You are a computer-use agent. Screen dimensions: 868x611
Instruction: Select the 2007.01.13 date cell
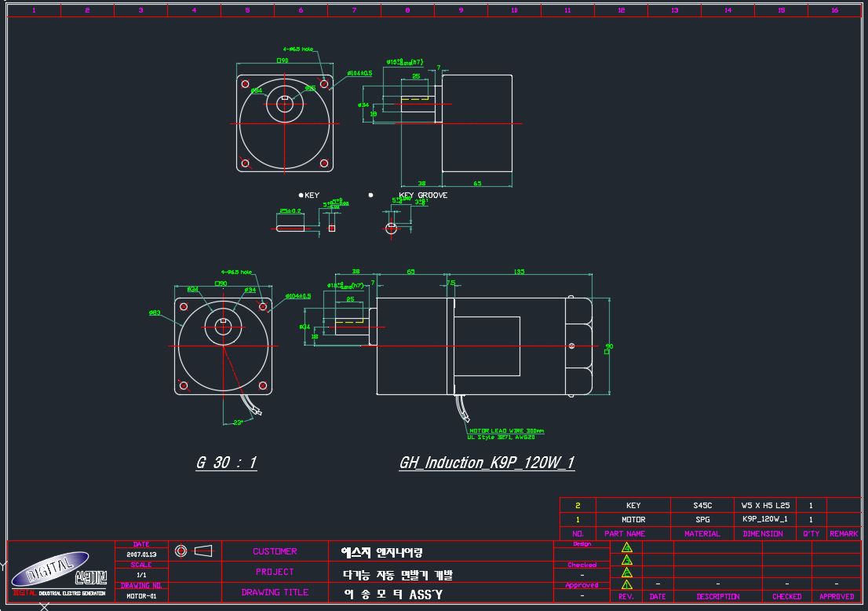142,554
